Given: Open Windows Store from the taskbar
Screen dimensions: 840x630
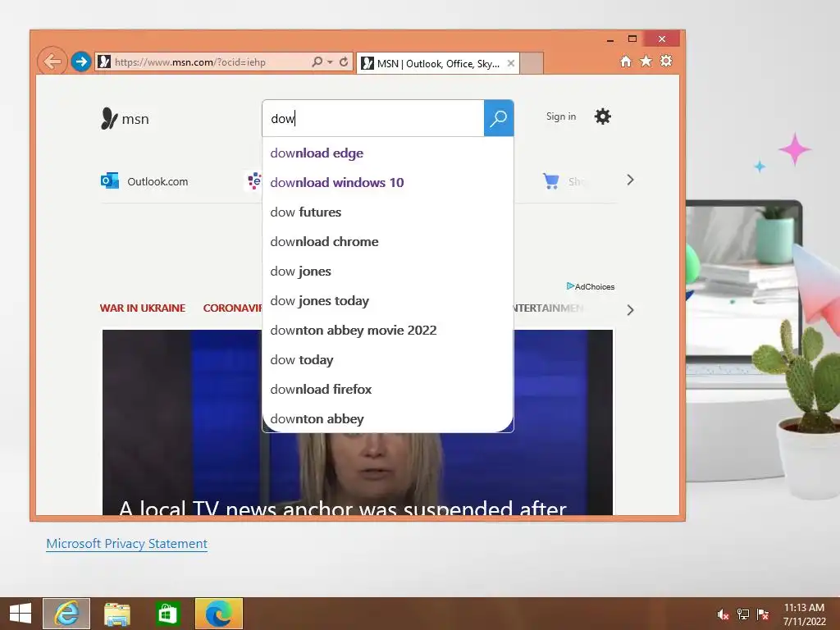Looking at the screenshot, I should point(167,614).
